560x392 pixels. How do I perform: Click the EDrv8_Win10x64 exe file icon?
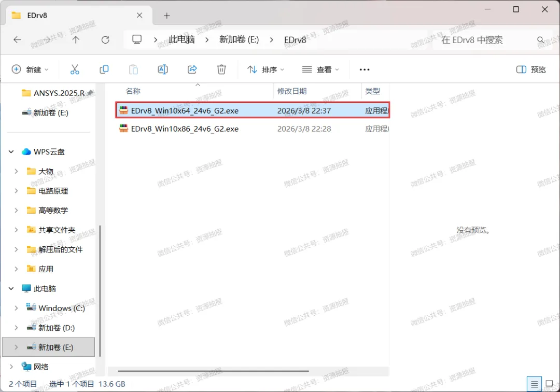tap(123, 110)
